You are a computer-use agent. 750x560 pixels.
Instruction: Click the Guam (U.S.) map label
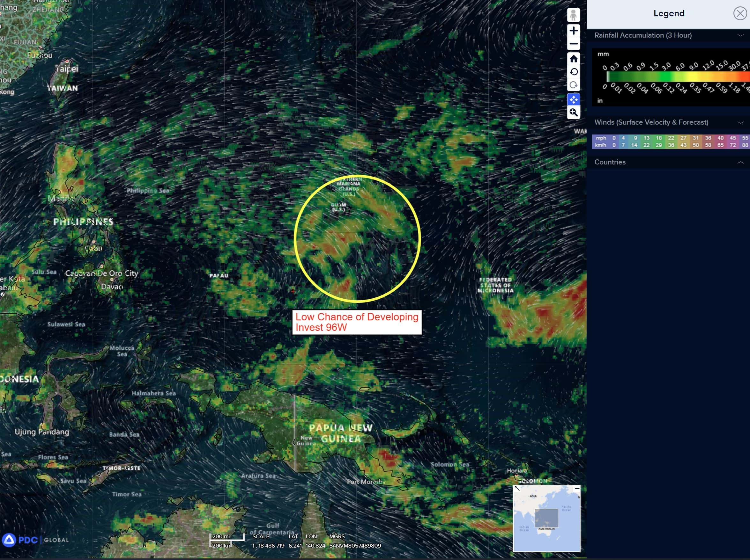[x=338, y=207]
